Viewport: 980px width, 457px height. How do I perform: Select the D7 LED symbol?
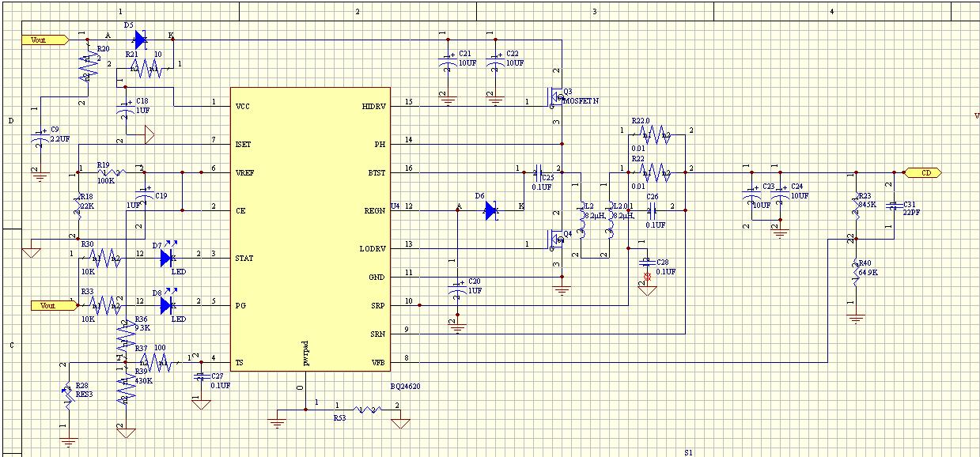tap(168, 256)
